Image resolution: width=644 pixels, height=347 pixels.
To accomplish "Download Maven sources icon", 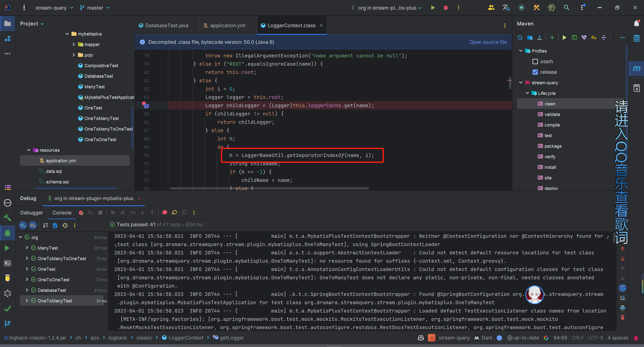I will tap(540, 37).
